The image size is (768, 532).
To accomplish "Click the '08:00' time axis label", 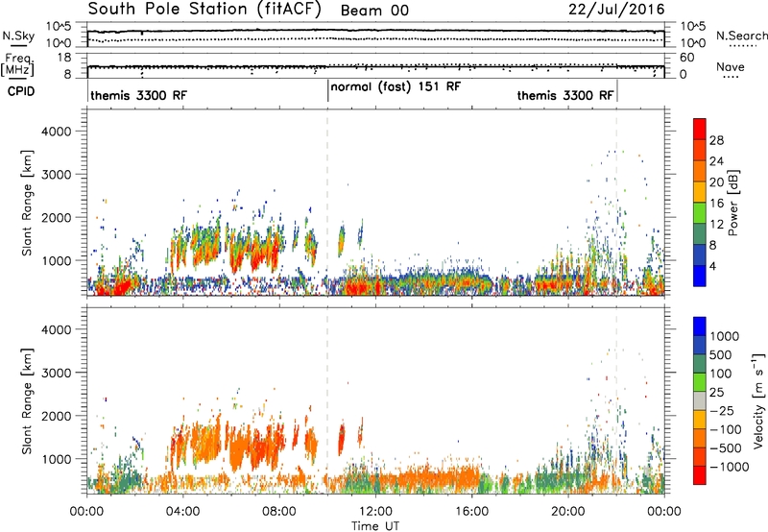I will click(x=278, y=512).
